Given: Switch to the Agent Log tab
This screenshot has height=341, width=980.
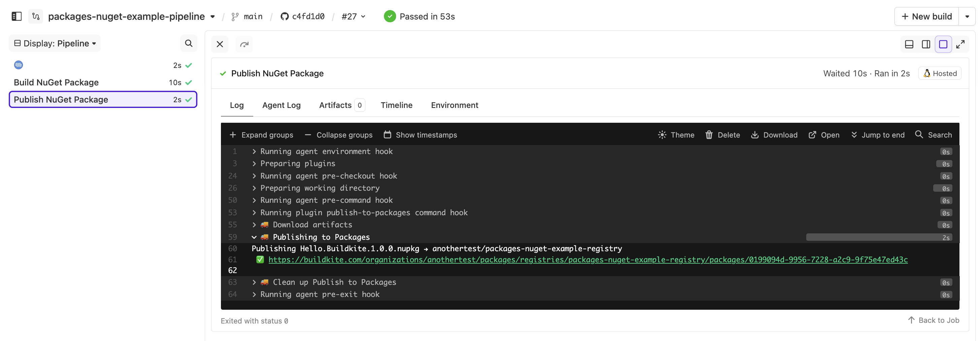Looking at the screenshot, I should 281,105.
